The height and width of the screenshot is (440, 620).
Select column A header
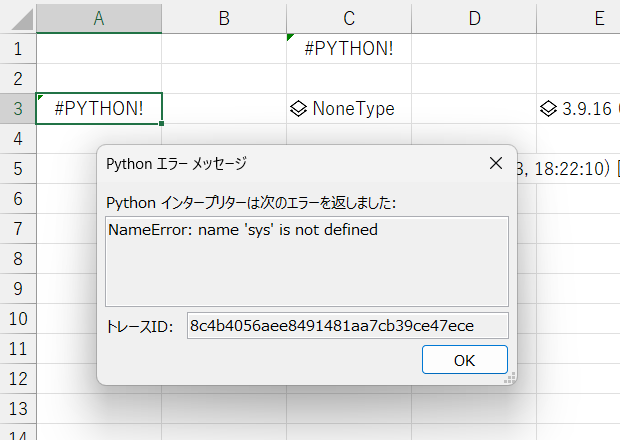[x=99, y=18]
